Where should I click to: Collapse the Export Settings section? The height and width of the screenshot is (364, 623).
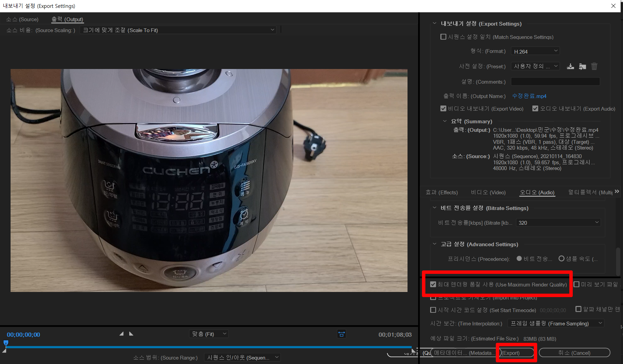(435, 23)
